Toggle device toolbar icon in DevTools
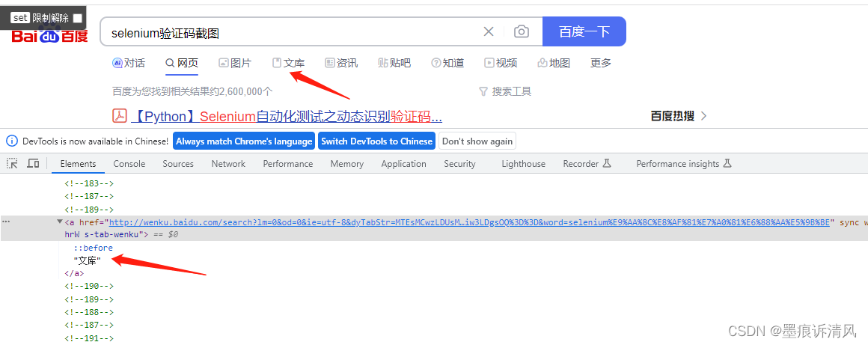868x345 pixels. [33, 163]
